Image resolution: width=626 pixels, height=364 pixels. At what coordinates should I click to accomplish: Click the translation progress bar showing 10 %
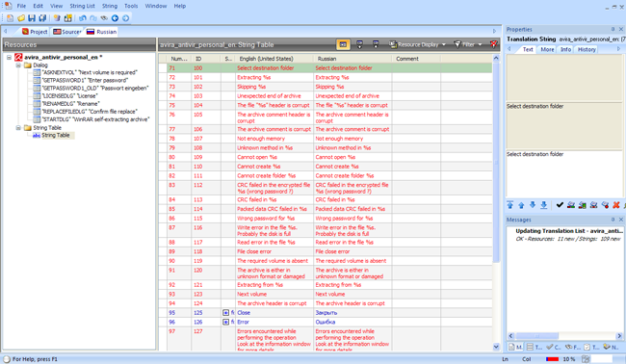(x=553, y=359)
